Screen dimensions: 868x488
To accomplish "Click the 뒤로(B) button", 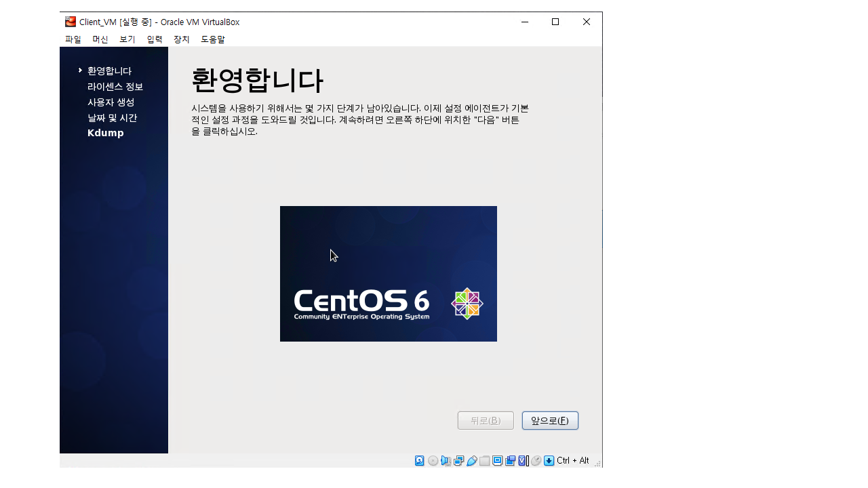I will click(486, 420).
